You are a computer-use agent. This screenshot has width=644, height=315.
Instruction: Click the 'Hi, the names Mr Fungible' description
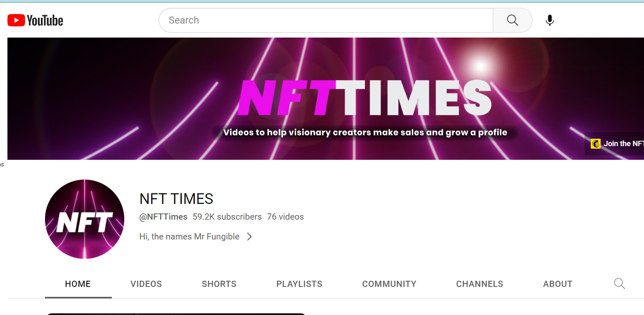pyautogui.click(x=189, y=237)
